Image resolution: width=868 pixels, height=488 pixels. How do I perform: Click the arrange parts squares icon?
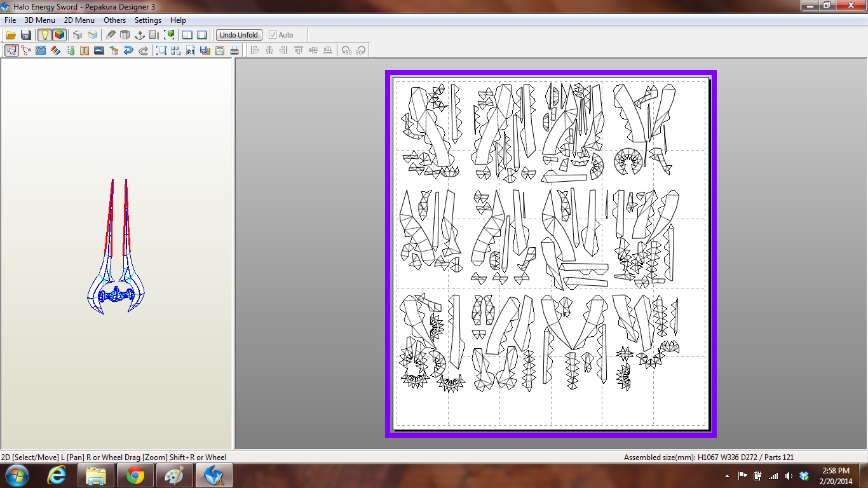[x=176, y=50]
